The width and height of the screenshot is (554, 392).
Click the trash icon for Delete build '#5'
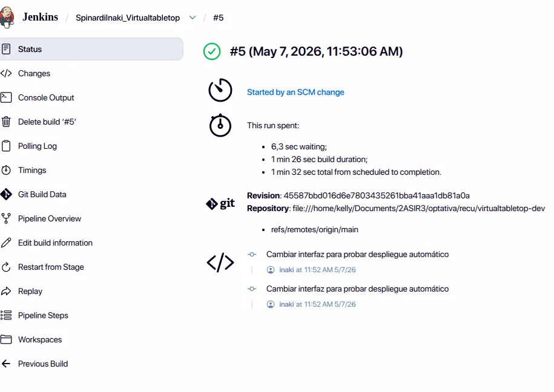click(x=6, y=122)
